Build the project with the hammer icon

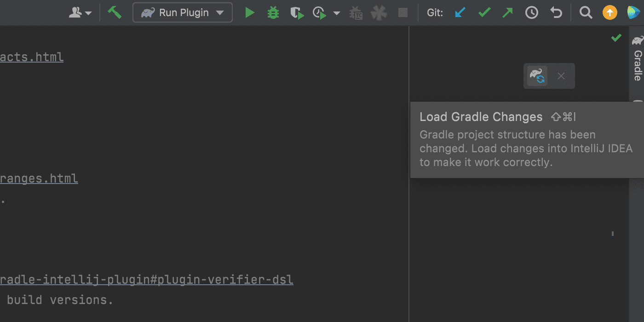pos(114,12)
